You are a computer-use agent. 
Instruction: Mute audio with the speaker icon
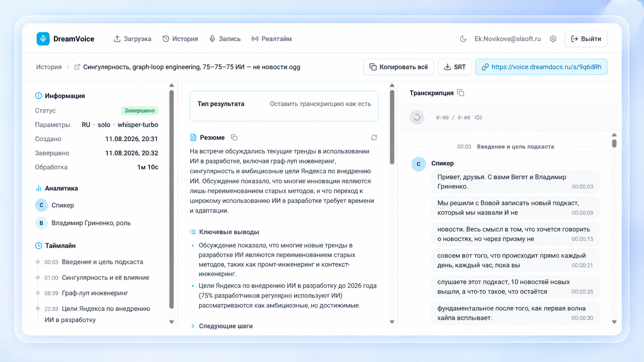pos(478,117)
